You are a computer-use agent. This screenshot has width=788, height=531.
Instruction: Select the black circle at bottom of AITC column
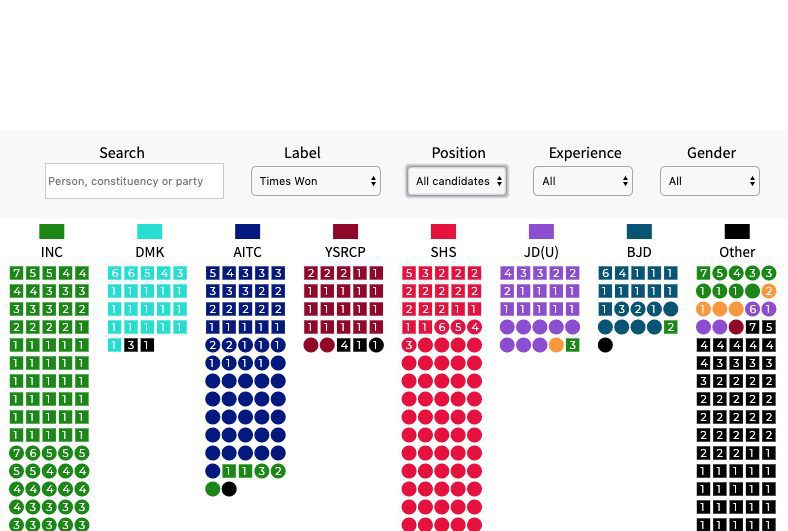click(229, 489)
